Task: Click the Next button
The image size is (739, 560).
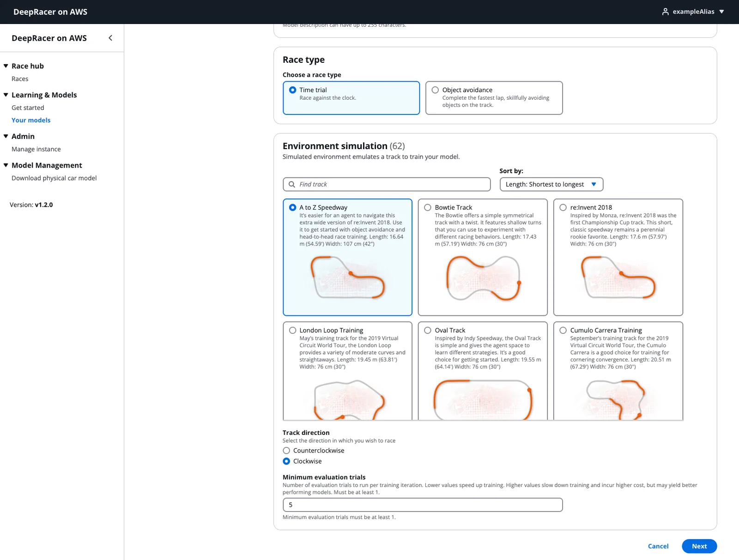Action: 699,546
